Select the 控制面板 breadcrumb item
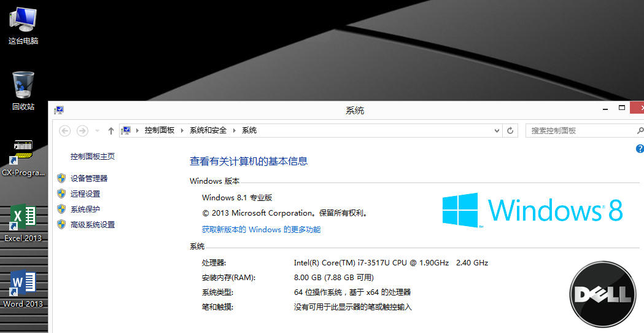The width and height of the screenshot is (644, 333). (160, 131)
